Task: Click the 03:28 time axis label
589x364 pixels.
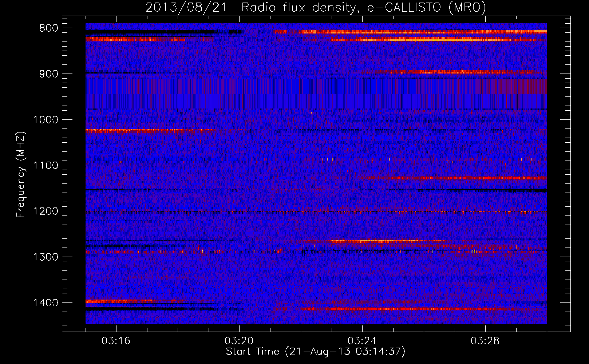Action: (485, 341)
